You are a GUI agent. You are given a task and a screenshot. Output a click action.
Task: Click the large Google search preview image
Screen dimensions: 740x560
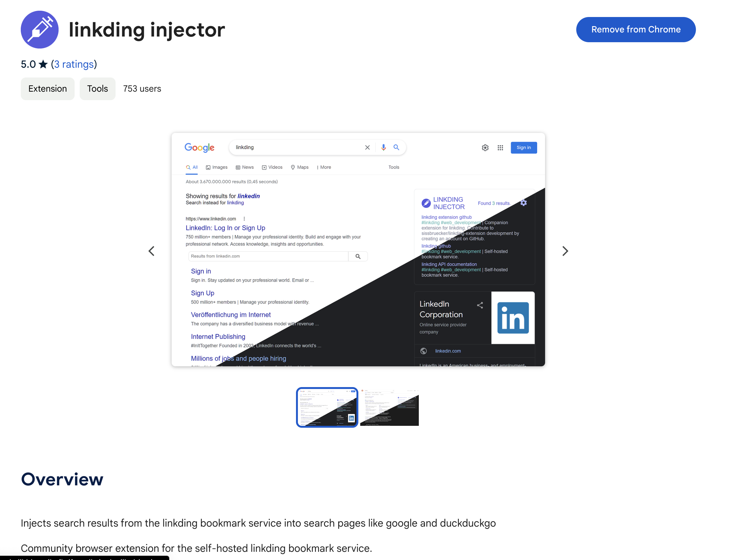[x=358, y=249]
